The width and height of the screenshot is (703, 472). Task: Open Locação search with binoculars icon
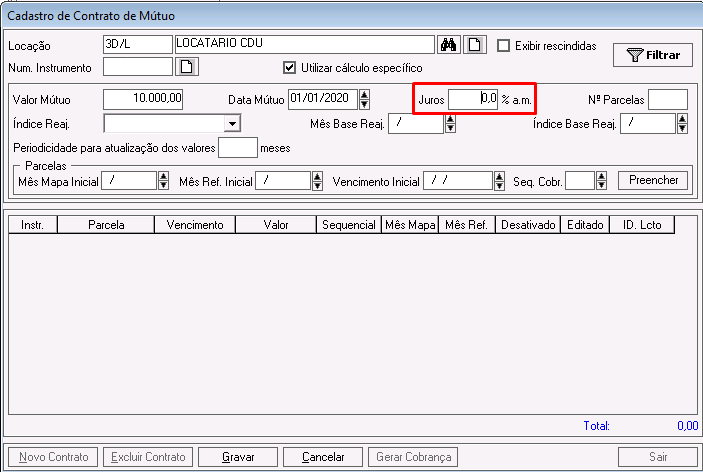(x=448, y=44)
